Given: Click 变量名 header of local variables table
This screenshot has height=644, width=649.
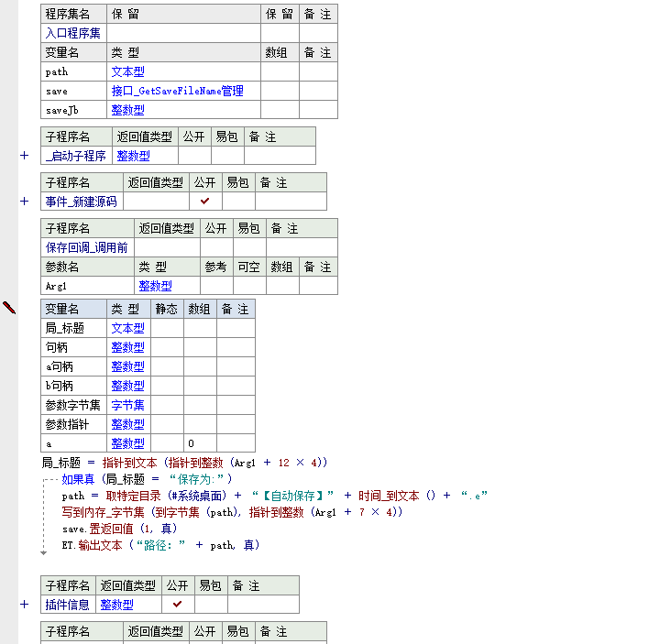Looking at the screenshot, I should pyautogui.click(x=73, y=309).
